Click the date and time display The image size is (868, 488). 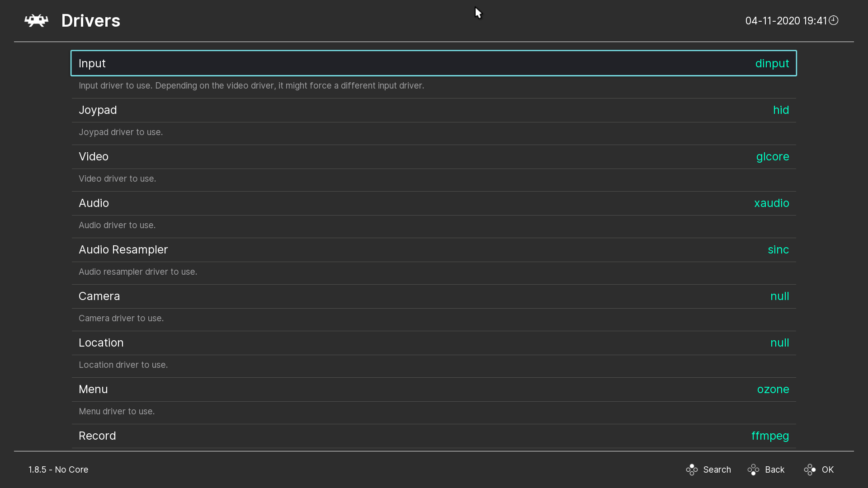786,21
